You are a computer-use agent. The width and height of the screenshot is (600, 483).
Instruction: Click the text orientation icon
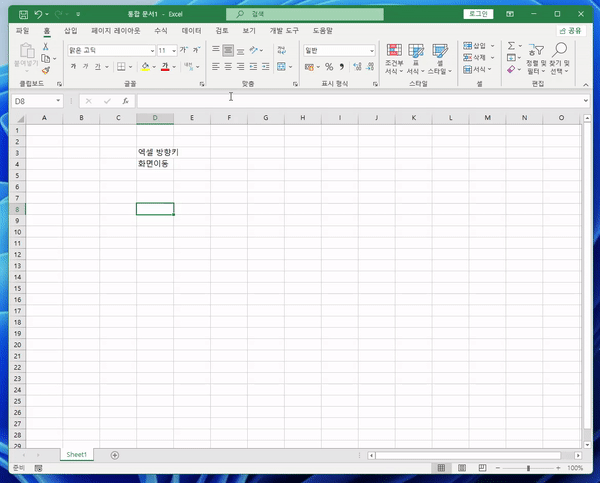253,50
